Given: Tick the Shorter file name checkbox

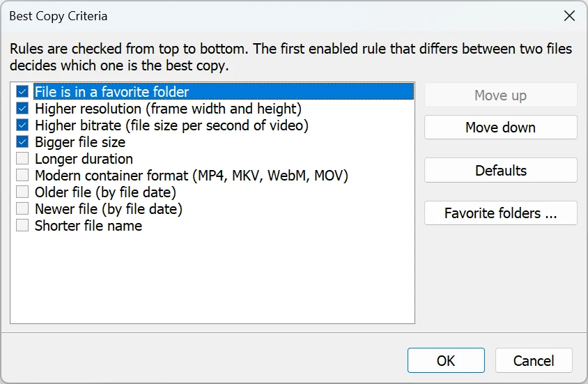Looking at the screenshot, I should (x=22, y=225).
